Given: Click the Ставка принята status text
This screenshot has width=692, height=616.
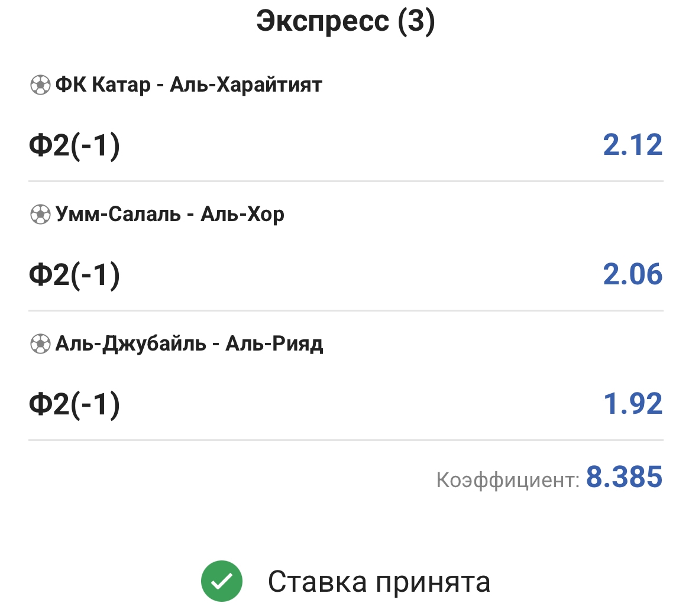Looking at the screenshot, I should [x=379, y=582].
